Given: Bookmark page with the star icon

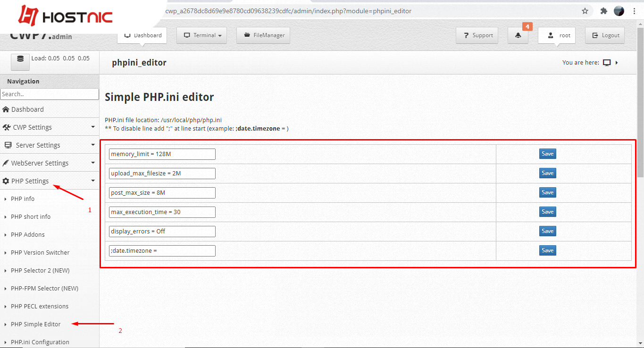Looking at the screenshot, I should point(585,11).
